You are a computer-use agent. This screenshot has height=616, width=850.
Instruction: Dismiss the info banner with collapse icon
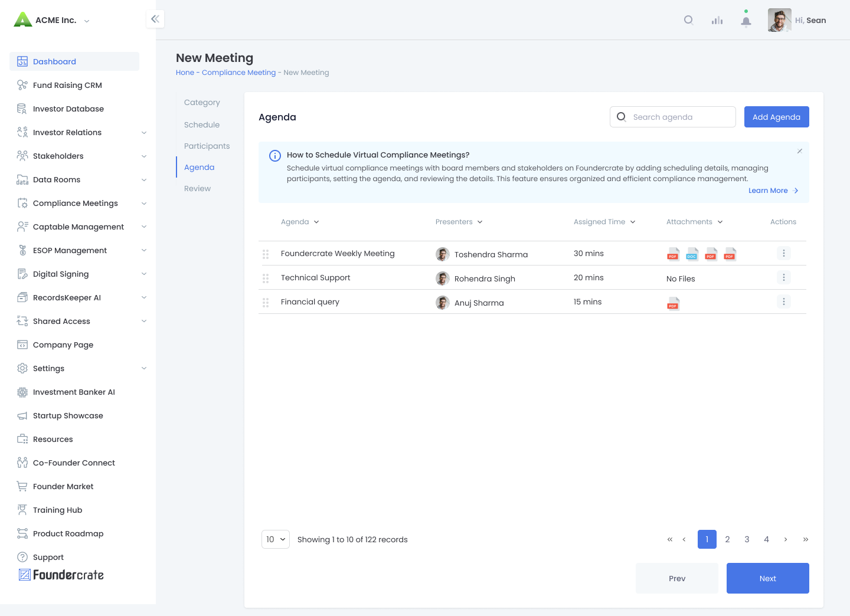(799, 151)
